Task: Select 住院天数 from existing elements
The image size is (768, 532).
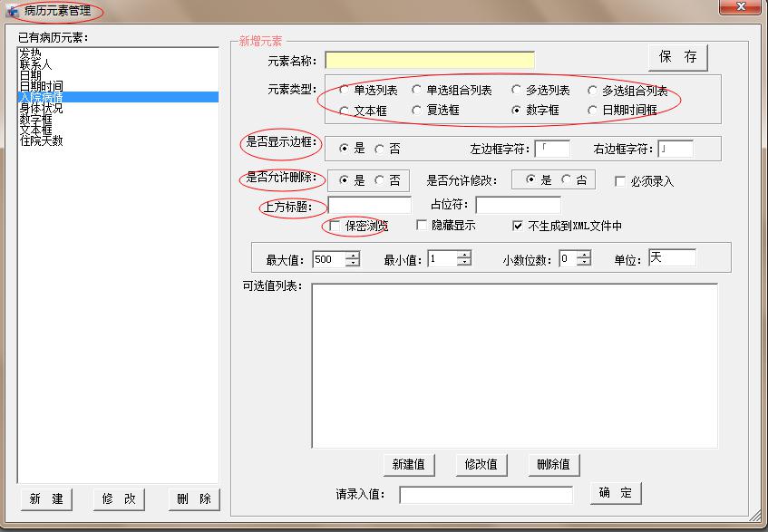Action: click(41, 140)
